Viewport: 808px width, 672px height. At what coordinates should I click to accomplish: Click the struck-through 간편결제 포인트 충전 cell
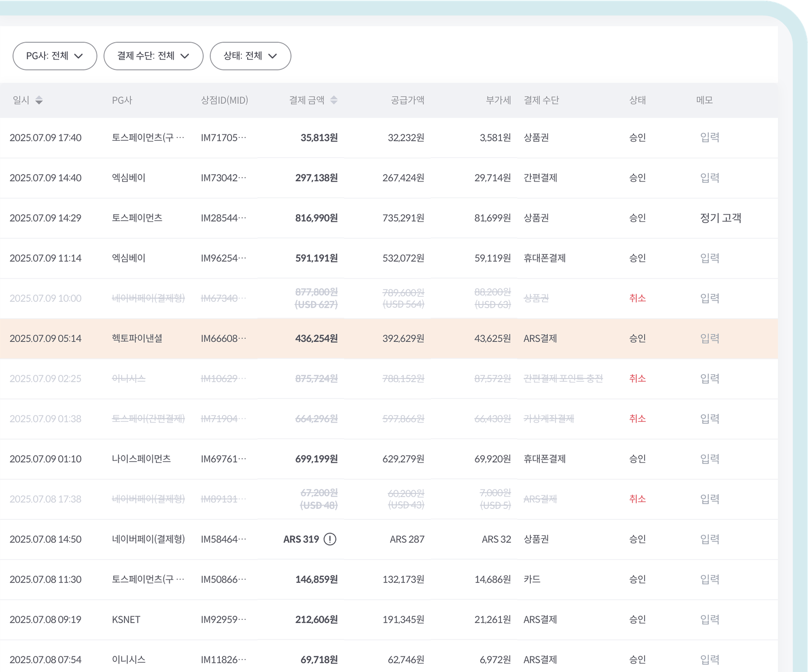[x=563, y=378]
